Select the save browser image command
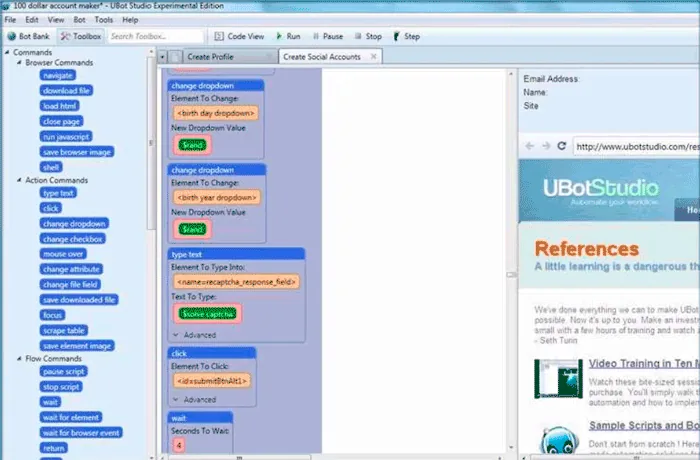 pyautogui.click(x=77, y=152)
